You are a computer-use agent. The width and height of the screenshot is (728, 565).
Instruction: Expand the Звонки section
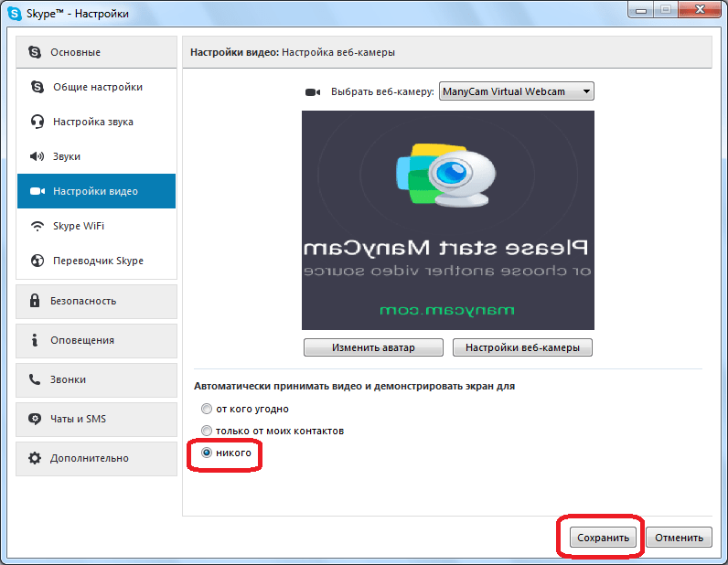click(97, 380)
